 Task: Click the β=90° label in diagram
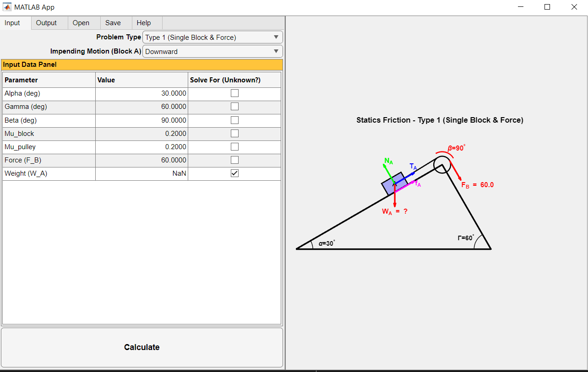(x=457, y=148)
